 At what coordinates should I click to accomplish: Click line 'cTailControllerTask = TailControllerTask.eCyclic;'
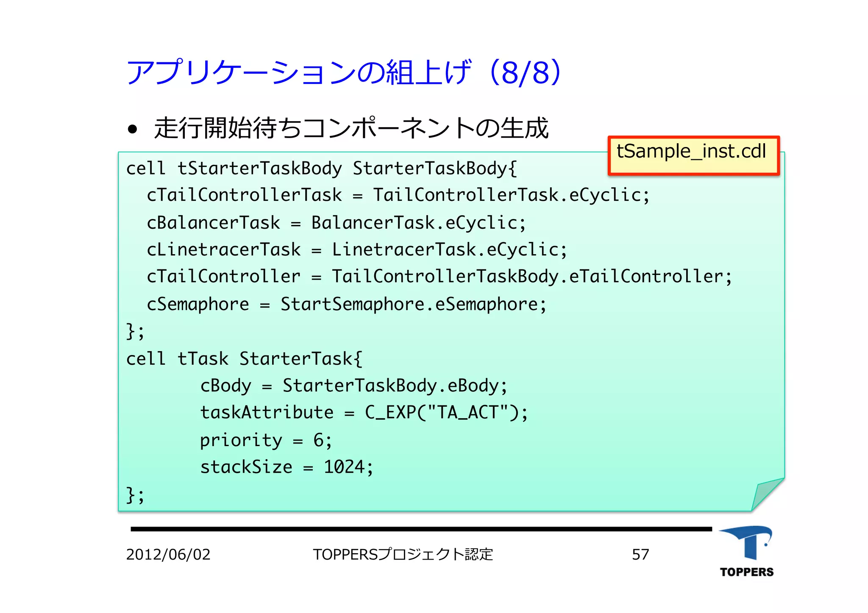coord(398,195)
